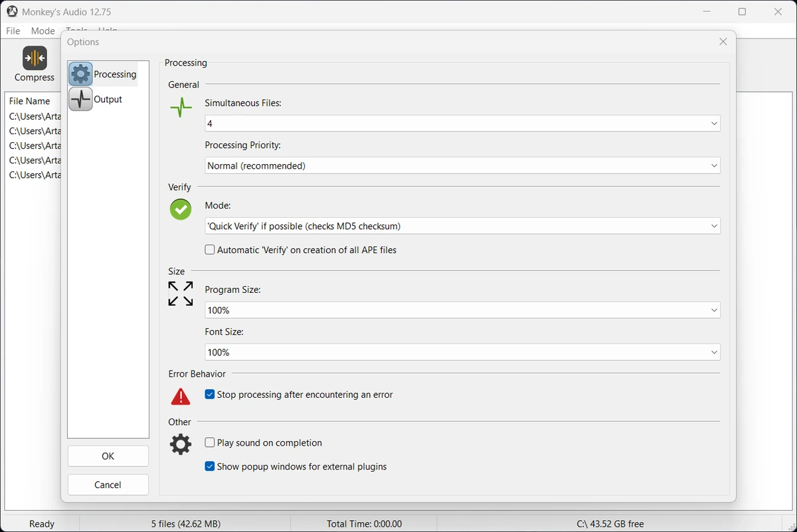Enable automatic Verify on APE file creation

click(210, 250)
